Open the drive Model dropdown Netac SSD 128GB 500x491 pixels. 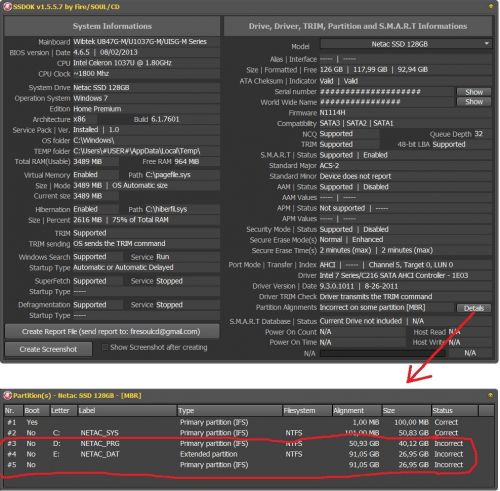[x=406, y=44]
